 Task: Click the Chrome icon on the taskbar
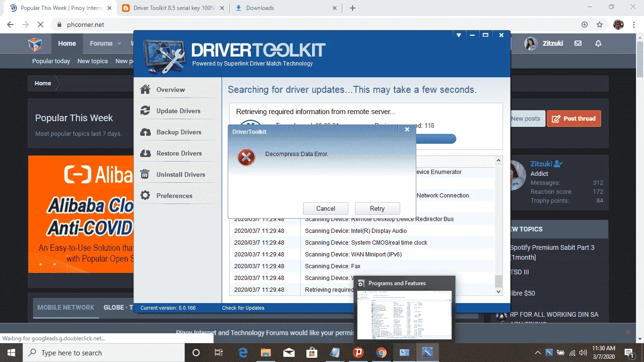tap(381, 353)
